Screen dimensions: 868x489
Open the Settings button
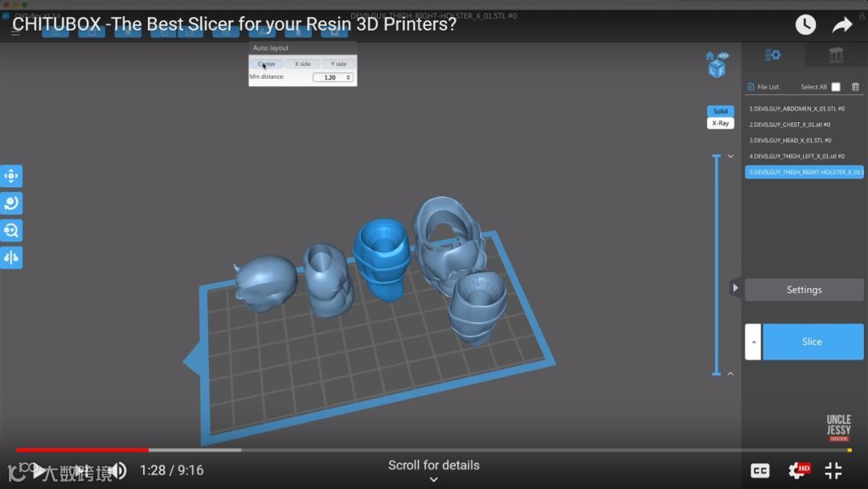click(804, 290)
